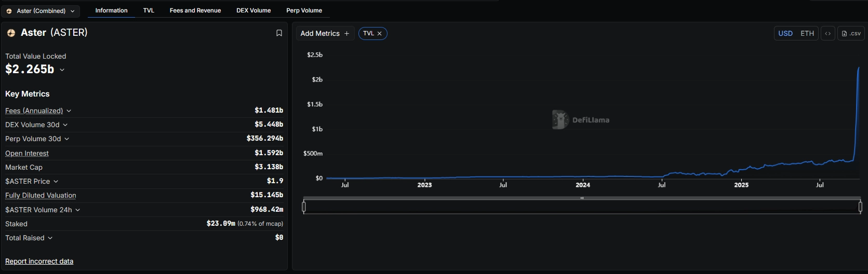Expand Fees (Annualized) details
868x274 pixels.
(69, 111)
